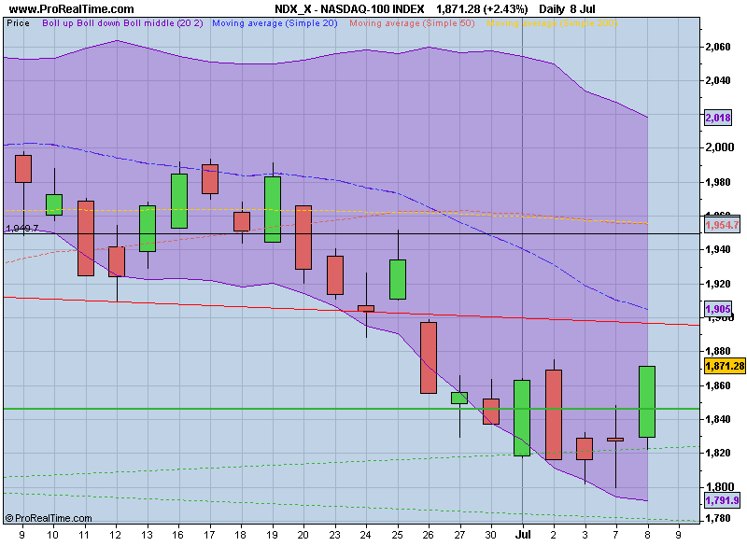Click the 1,980 price axis label
Viewport: 747px width, 560px height.
[x=718, y=182]
